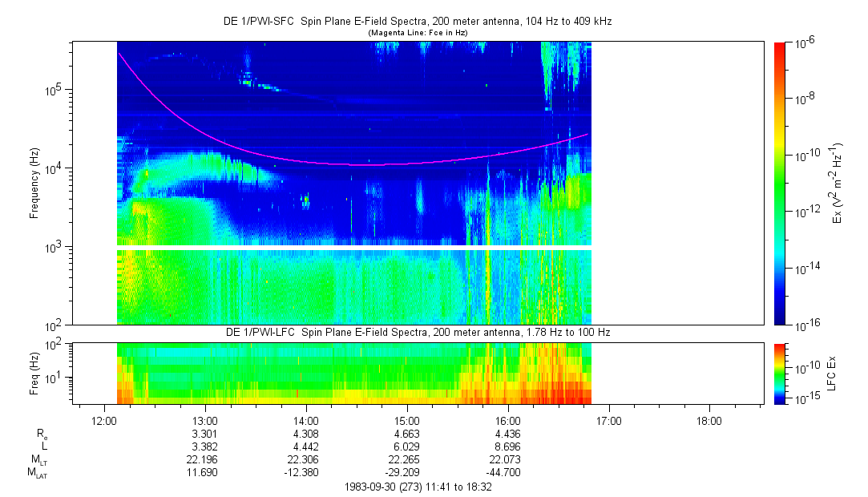Click the L value 8.696
The image size is (868, 497).
508,446
